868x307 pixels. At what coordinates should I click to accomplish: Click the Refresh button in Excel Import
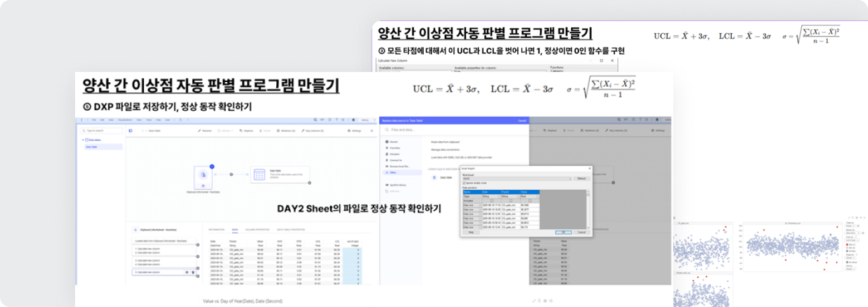click(581, 178)
